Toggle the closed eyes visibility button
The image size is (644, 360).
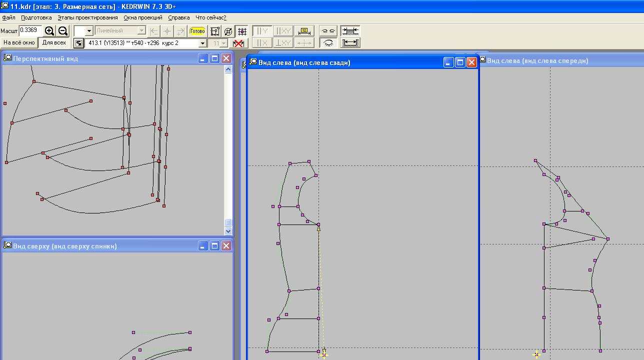(328, 31)
